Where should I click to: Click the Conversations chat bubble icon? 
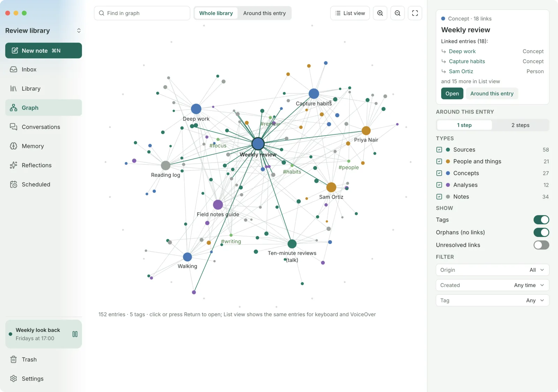[x=14, y=127]
